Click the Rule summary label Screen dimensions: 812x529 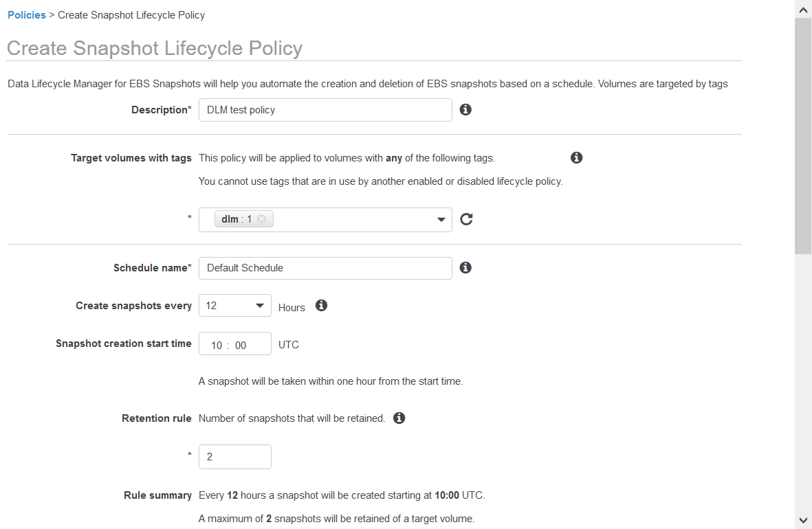157,495
